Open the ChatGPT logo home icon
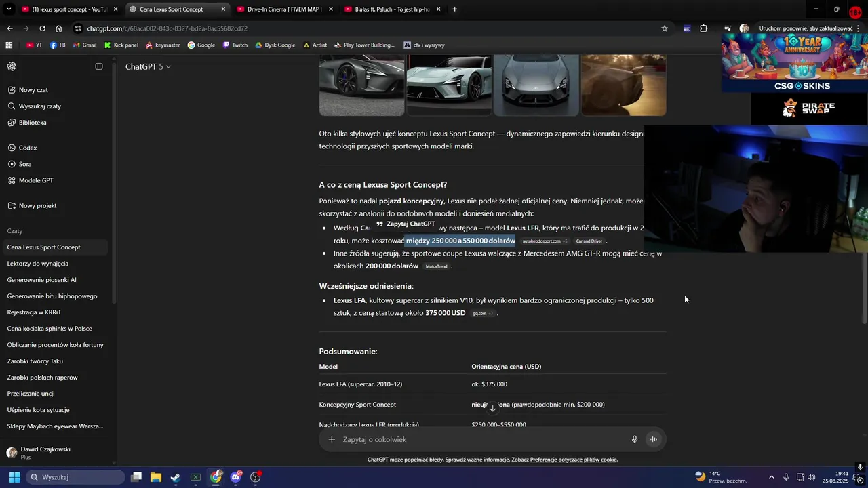Viewport: 868px width, 488px height. pyautogui.click(x=12, y=66)
